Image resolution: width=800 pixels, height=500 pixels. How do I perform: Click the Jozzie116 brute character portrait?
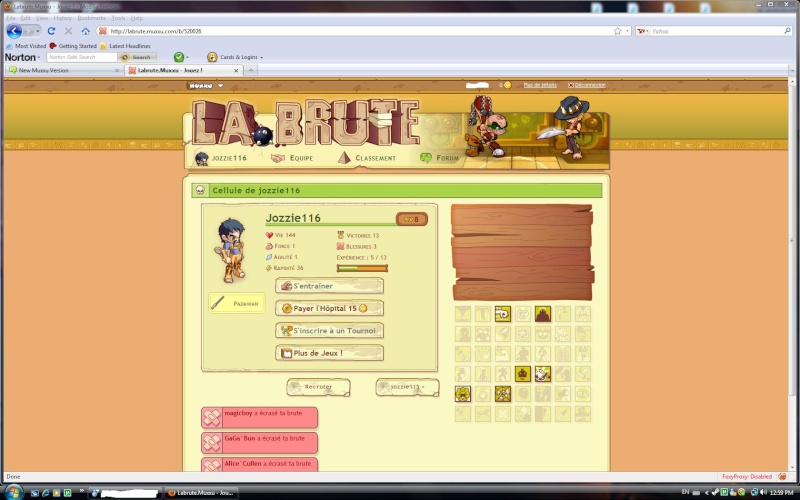pos(230,250)
